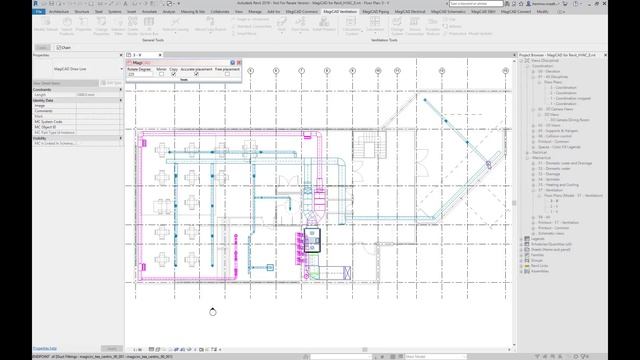Click the Revit application logo icon
The width and height of the screenshot is (640, 360).
click(x=36, y=3)
